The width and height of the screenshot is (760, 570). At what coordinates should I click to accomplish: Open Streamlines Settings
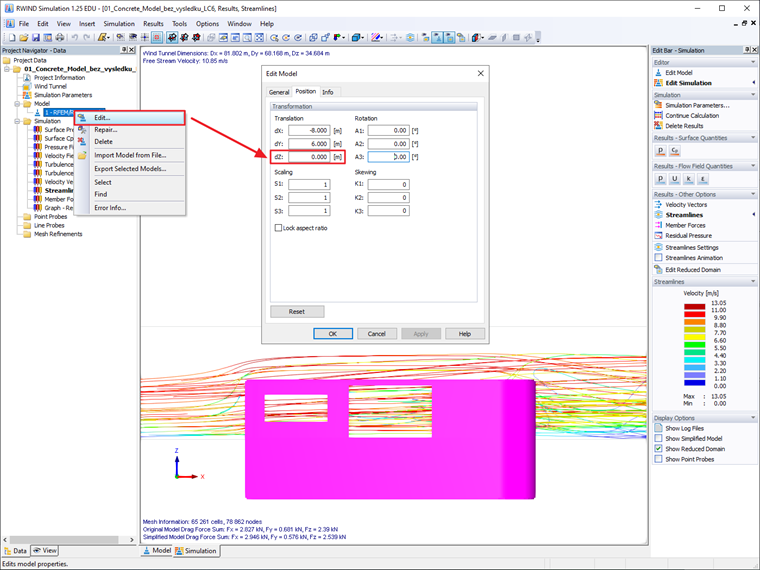click(x=692, y=247)
